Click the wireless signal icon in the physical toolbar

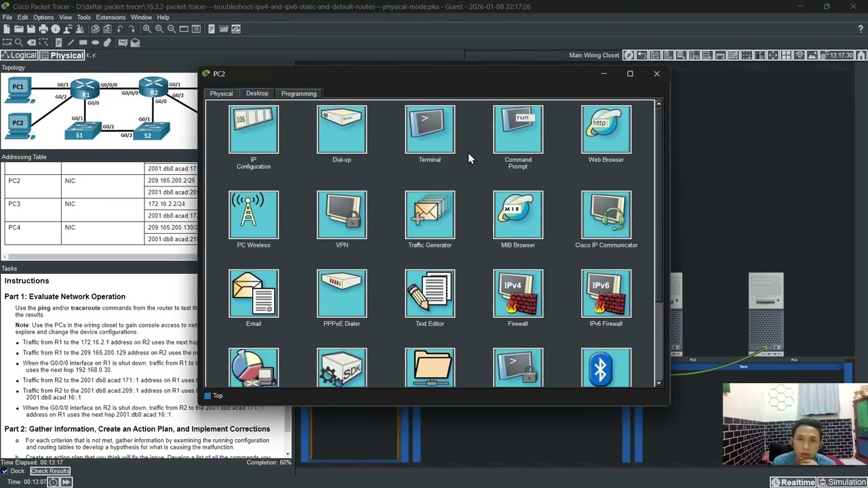(x=800, y=55)
